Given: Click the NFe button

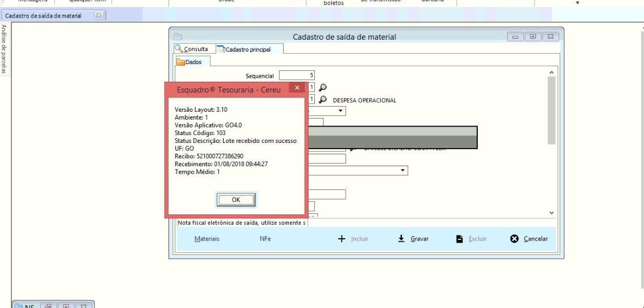Looking at the screenshot, I should [266, 239].
